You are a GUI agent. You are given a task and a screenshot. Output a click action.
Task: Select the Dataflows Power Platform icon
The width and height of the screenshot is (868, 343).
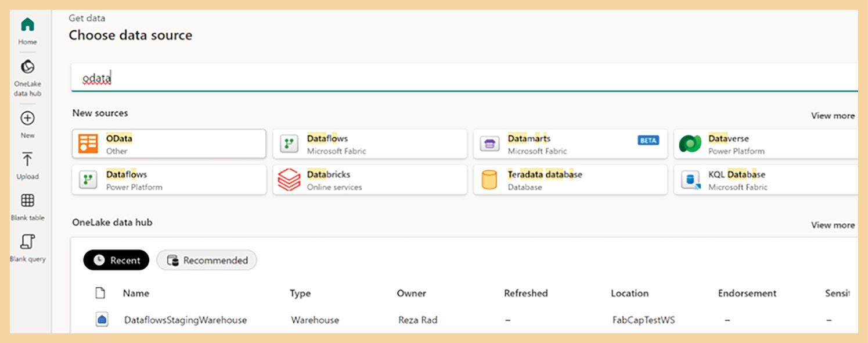[x=88, y=180]
